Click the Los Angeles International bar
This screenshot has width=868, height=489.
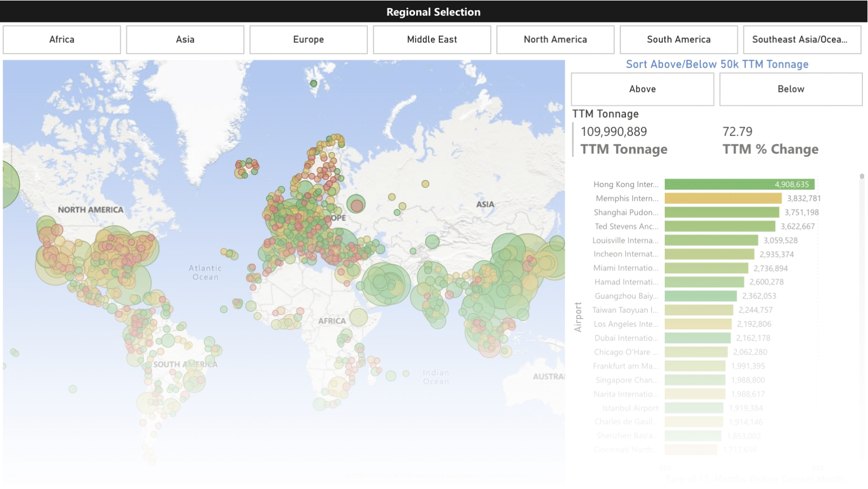point(698,324)
